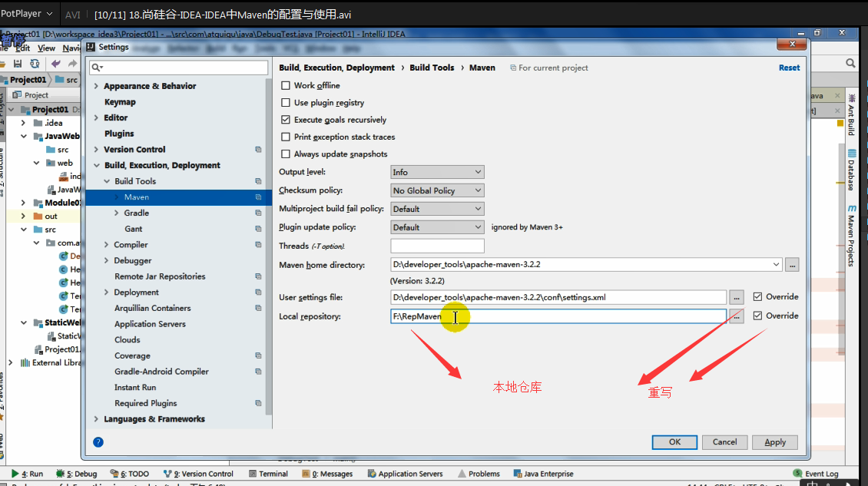Click the Threads input field
Viewport: 868px width, 486px height.
(437, 246)
